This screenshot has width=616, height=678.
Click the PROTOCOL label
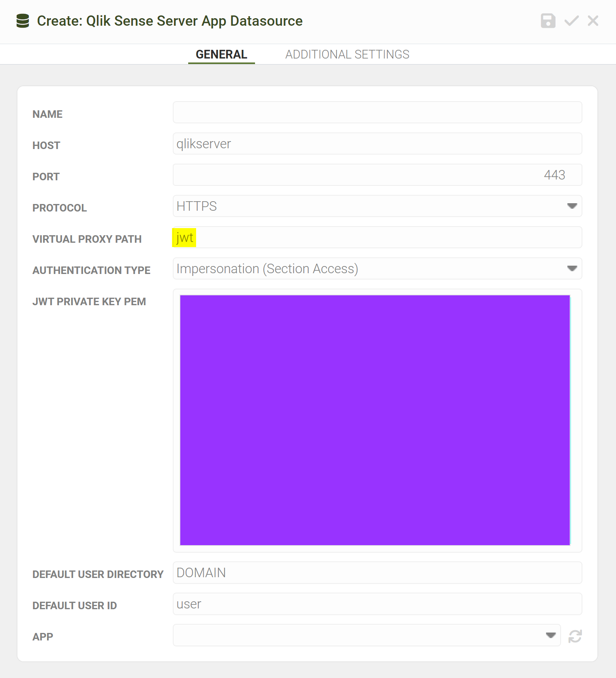coord(60,208)
